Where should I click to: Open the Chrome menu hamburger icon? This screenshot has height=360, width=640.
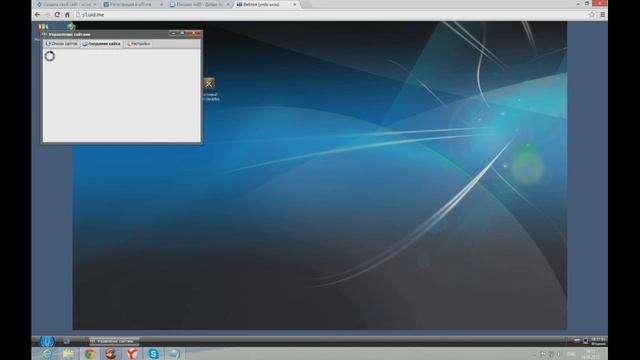point(602,15)
